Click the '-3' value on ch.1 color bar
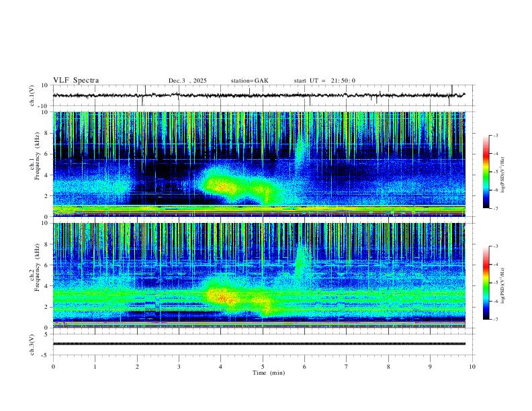Image resolution: width=532 pixels, height=411 pixels. (495, 135)
